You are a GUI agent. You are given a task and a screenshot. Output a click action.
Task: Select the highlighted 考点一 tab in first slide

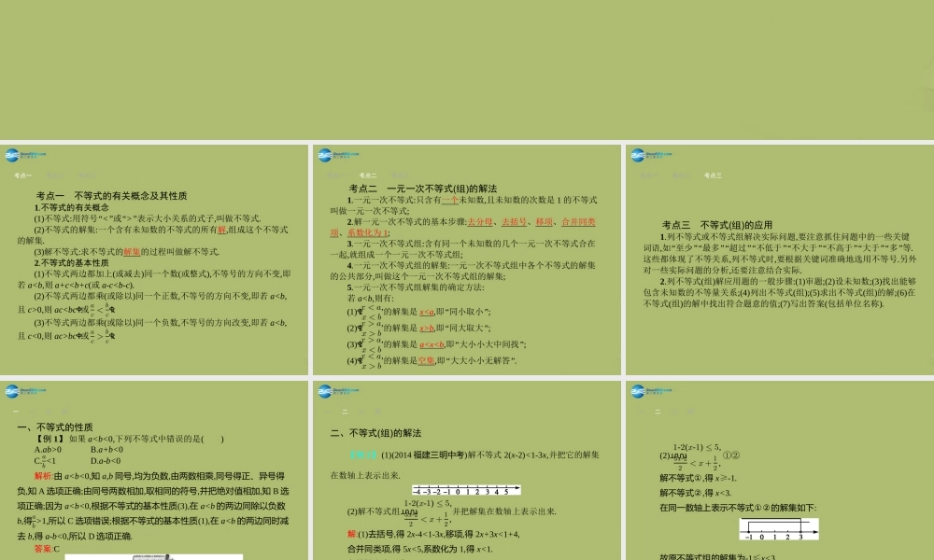tap(22, 175)
